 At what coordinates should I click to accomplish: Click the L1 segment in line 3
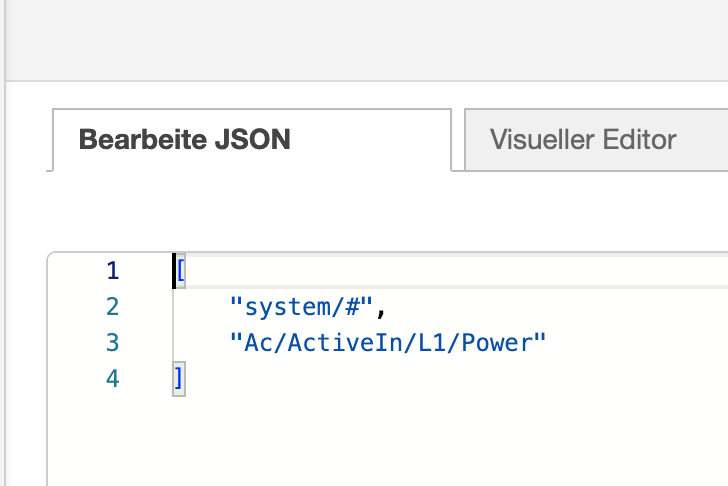(x=432, y=343)
